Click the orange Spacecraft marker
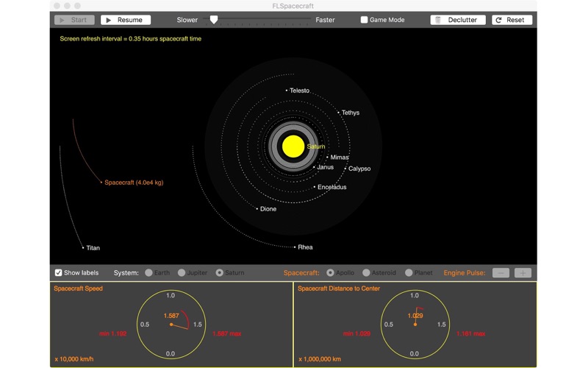 point(101,183)
